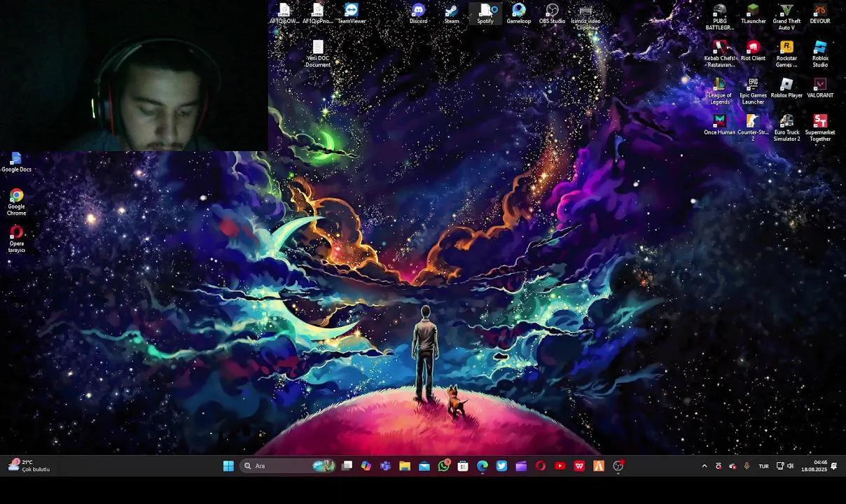The height and width of the screenshot is (504, 846).
Task: Select the Roblox Studio shortcut
Action: [820, 54]
